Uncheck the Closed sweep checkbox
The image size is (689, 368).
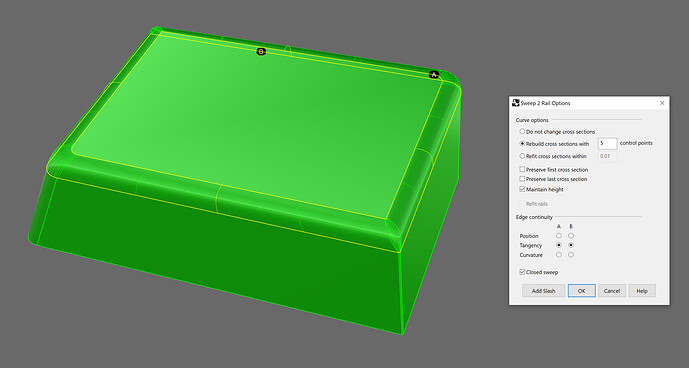[522, 272]
